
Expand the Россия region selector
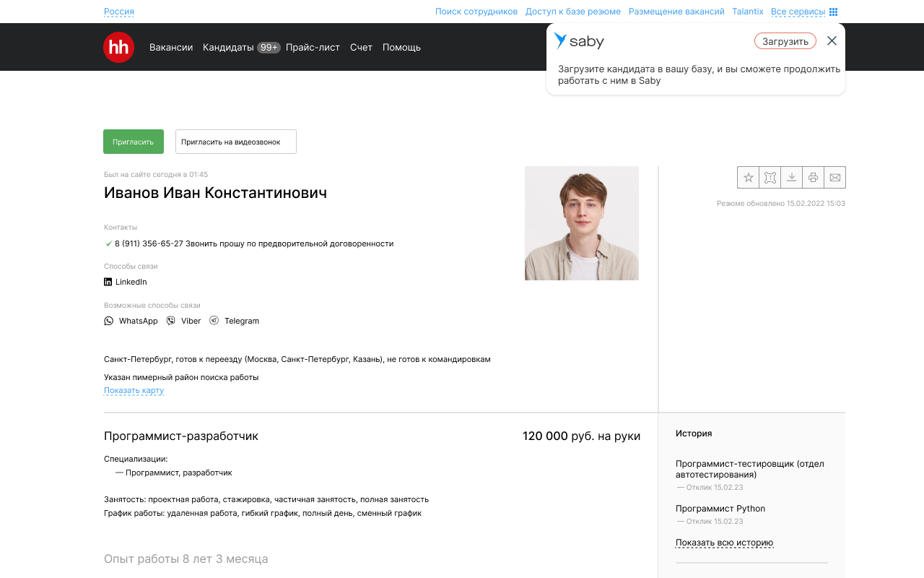[119, 12]
